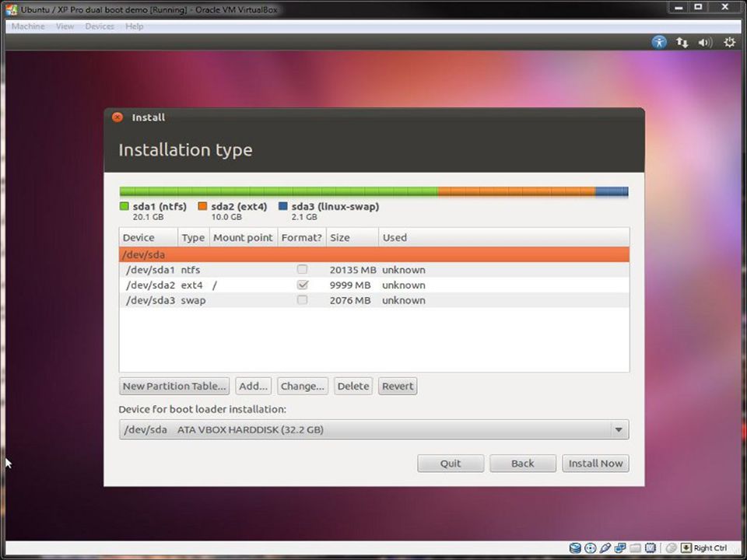The height and width of the screenshot is (560, 747).
Task: Select the /dev/sda disk row
Action: (374, 254)
